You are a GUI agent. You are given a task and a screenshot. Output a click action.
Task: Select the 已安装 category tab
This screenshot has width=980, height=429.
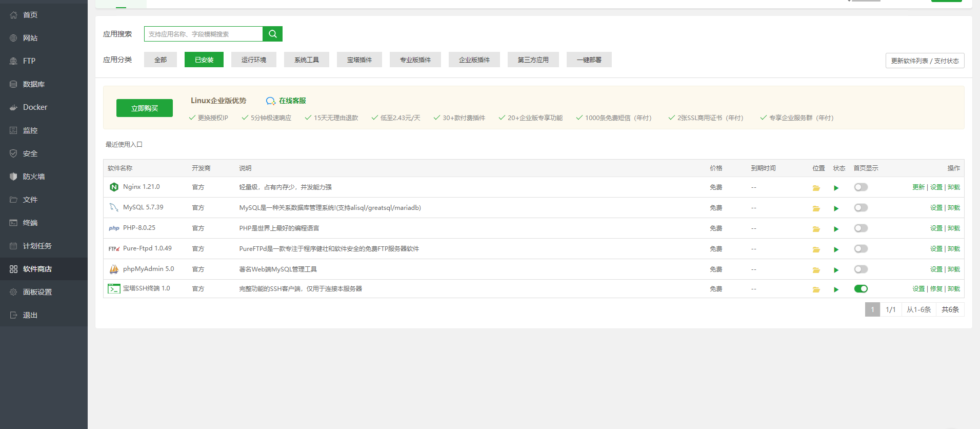point(204,60)
